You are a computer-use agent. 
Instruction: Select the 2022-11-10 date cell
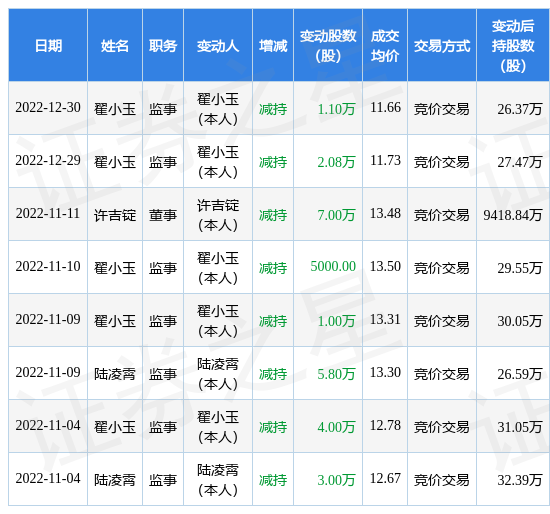pyautogui.click(x=48, y=266)
